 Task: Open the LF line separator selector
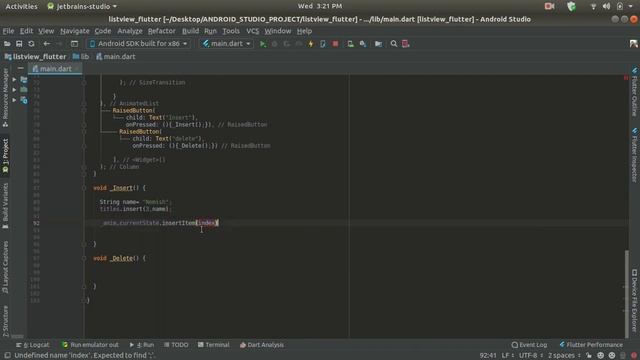507,355
